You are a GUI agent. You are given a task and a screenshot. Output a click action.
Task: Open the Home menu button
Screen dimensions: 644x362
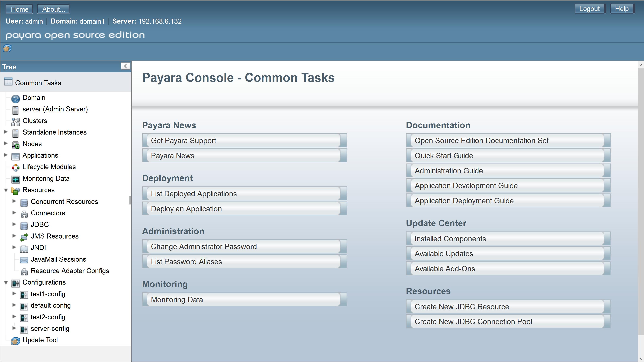pyautogui.click(x=20, y=9)
